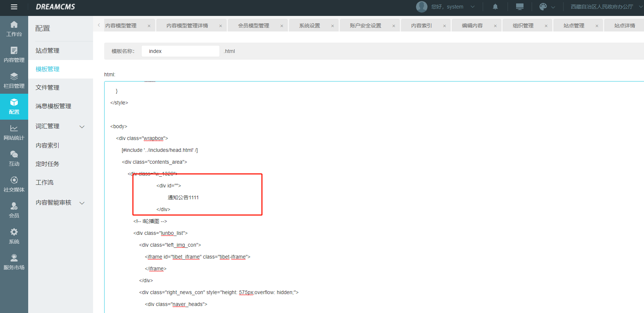Click the monitor screen icon in the header
This screenshot has height=313, width=644.
(x=520, y=7)
